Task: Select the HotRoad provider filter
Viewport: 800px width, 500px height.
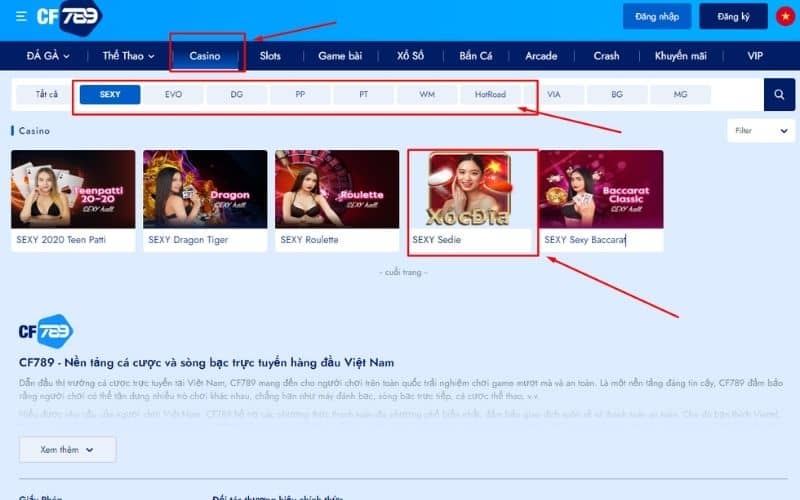Action: click(x=490, y=94)
